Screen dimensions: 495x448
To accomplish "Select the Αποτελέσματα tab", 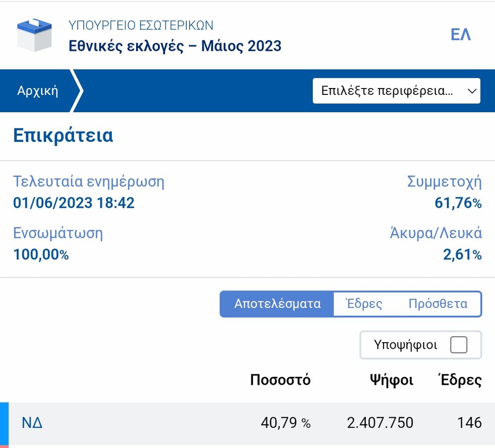I will (277, 304).
